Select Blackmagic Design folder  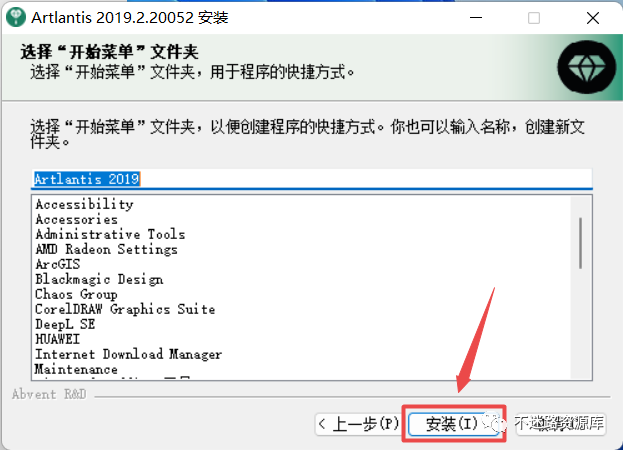click(99, 279)
